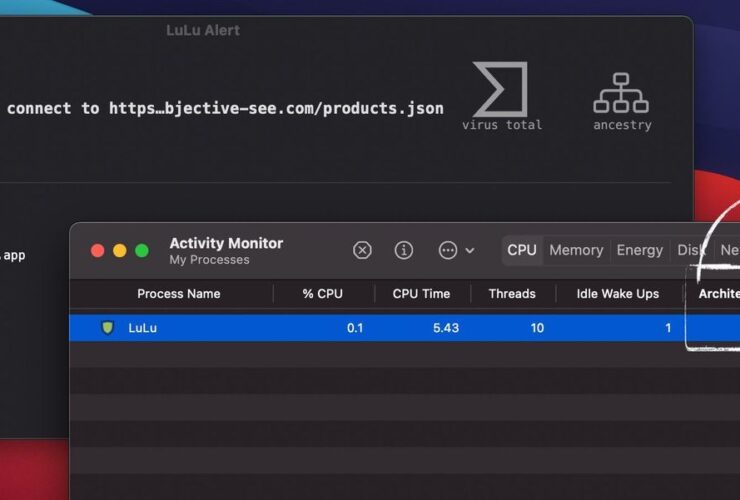Minimize Activity Monitor with yellow button

tap(120, 251)
